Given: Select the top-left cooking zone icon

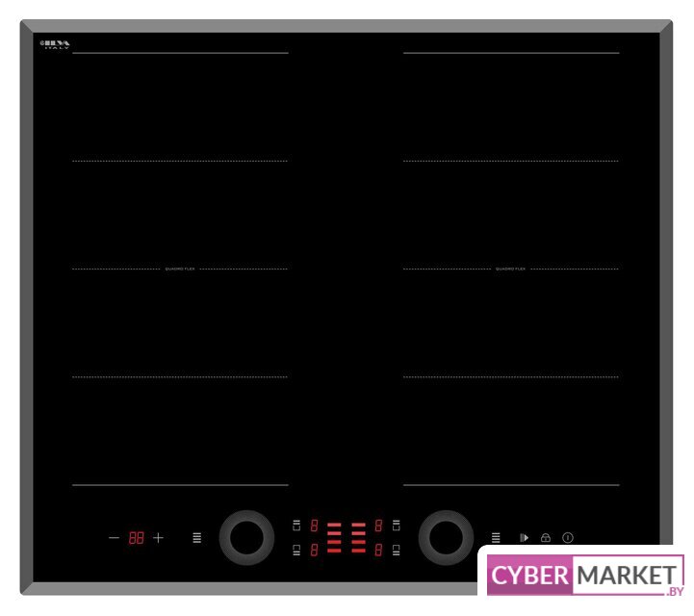Looking at the screenshot, I should (x=296, y=526).
